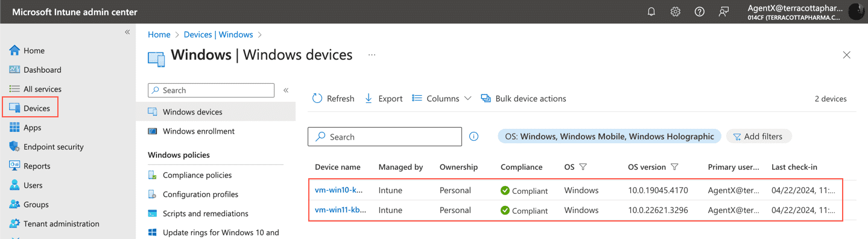Click OS column filter icon
This screenshot has height=239, width=868.
(583, 167)
